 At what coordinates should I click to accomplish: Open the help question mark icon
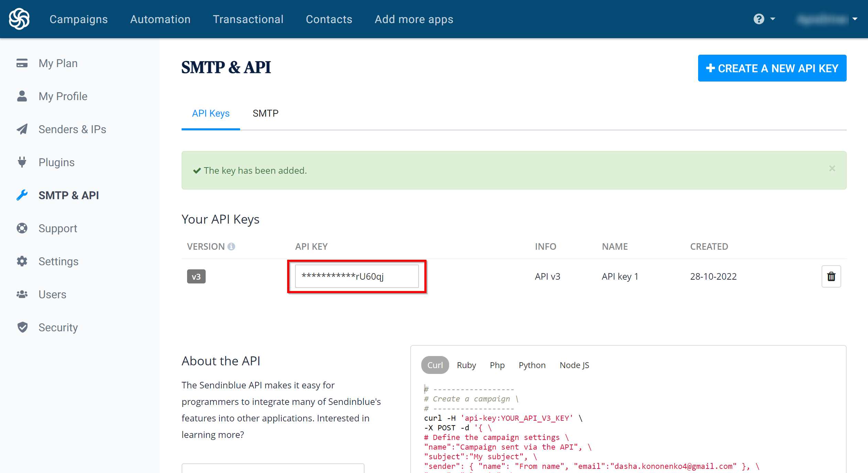click(759, 19)
